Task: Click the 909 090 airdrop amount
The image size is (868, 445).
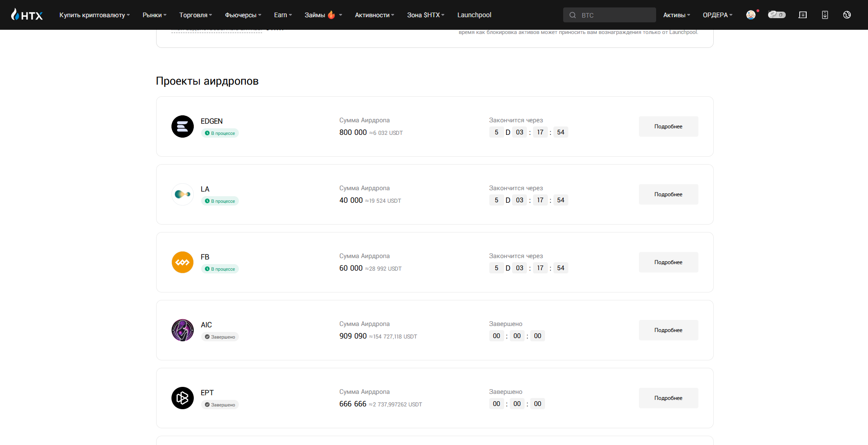Action: point(353,336)
